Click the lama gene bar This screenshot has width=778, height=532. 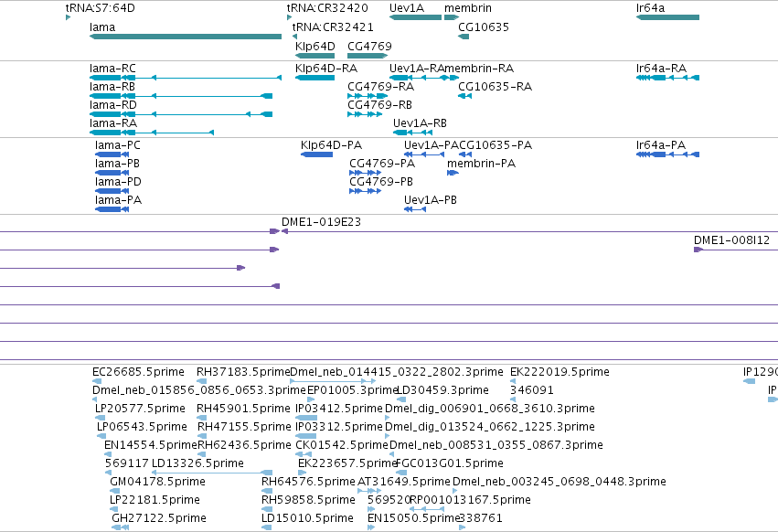(186, 37)
